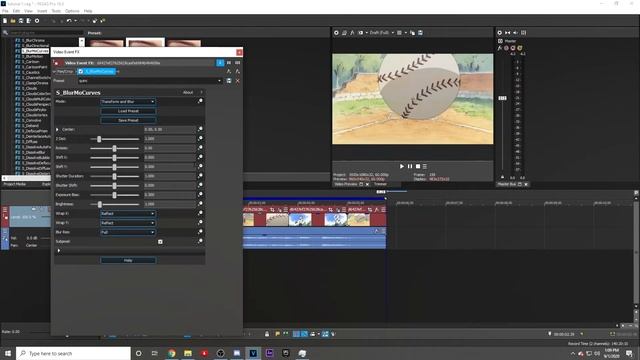
Task: Click the animate icon for Shutter Duration
Action: (x=200, y=176)
